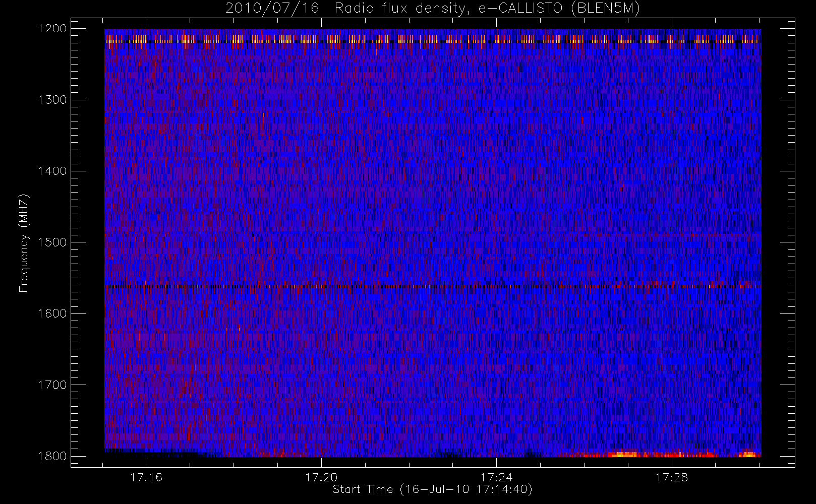Click the 1800 frequency tick label
This screenshot has width=816, height=504.
click(52, 456)
